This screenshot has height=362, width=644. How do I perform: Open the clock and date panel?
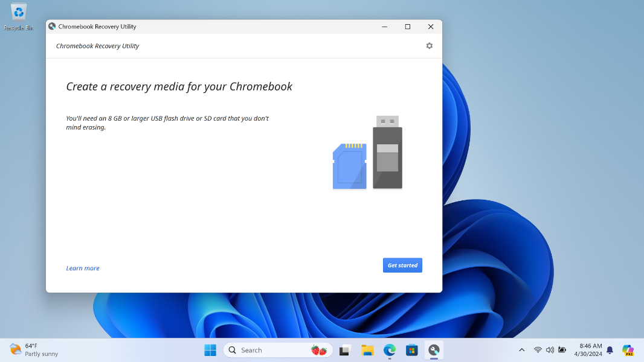pos(588,350)
